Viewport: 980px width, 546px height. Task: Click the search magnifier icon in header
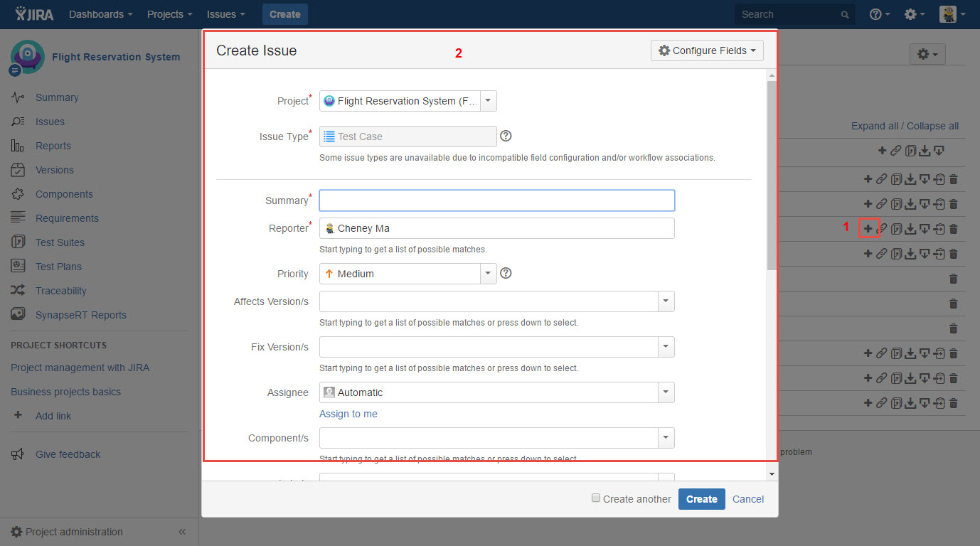pos(845,15)
